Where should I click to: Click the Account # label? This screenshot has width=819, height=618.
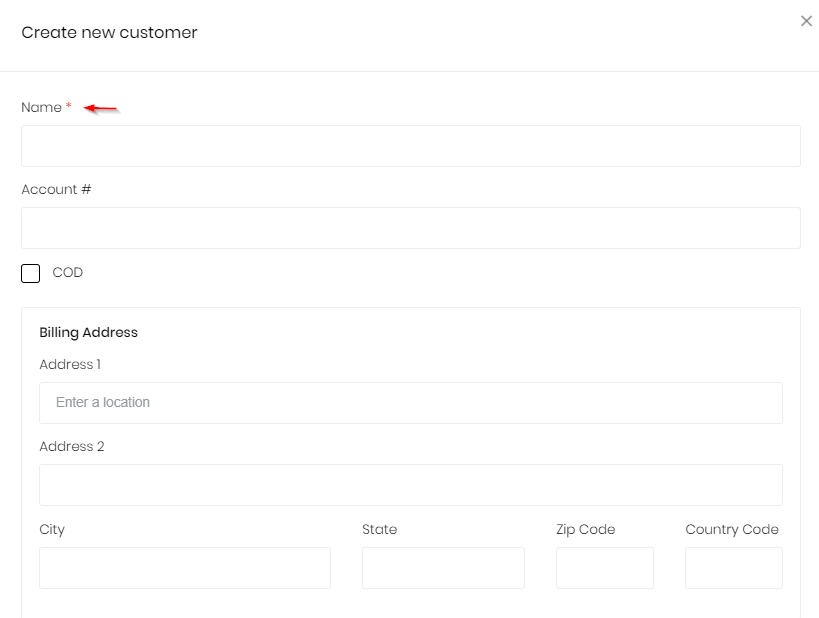point(56,189)
